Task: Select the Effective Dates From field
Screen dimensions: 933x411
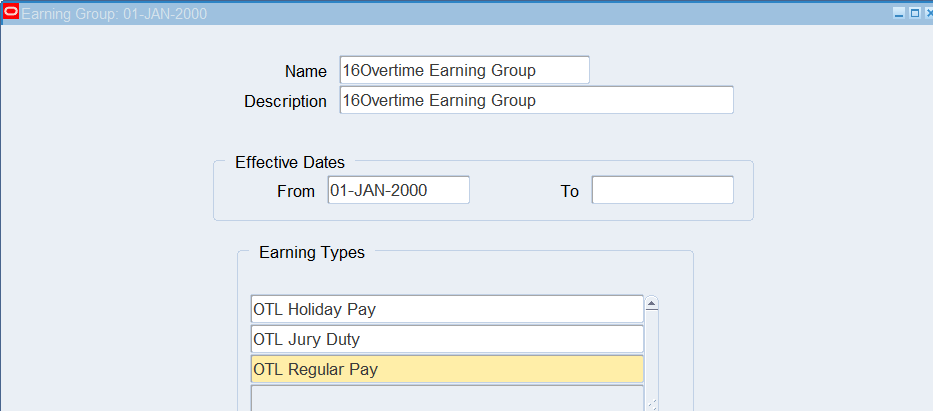Action: click(398, 190)
